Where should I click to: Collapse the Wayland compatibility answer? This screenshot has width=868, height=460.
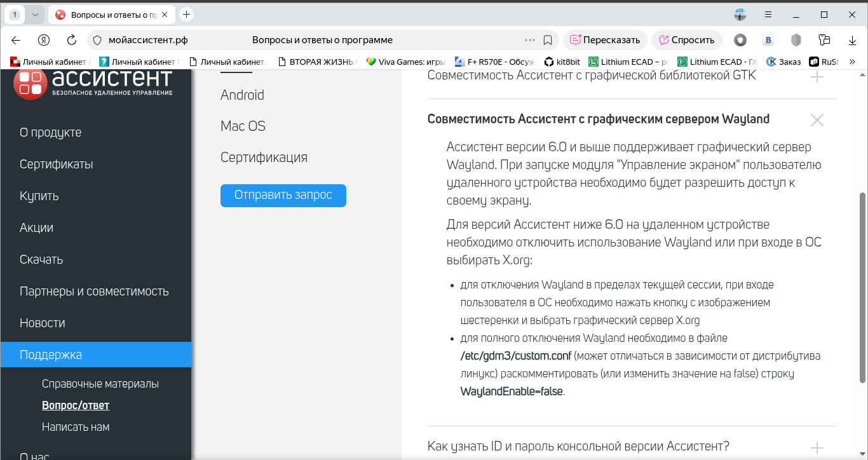pyautogui.click(x=817, y=119)
